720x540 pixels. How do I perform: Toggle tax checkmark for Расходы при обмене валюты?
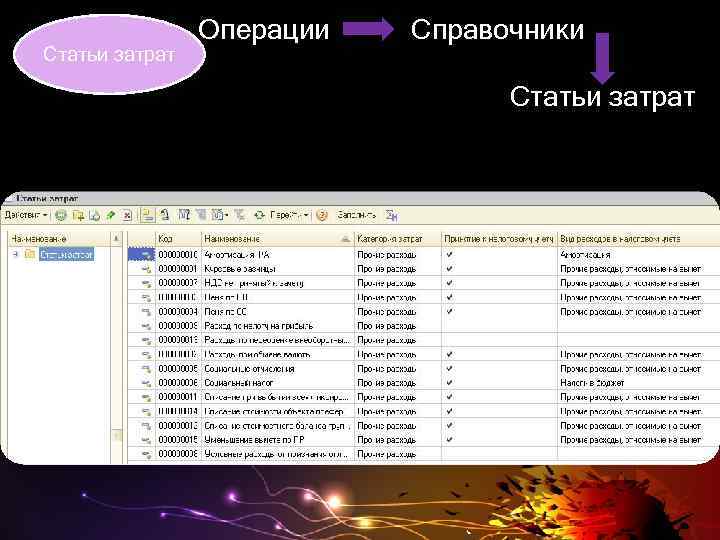449,354
